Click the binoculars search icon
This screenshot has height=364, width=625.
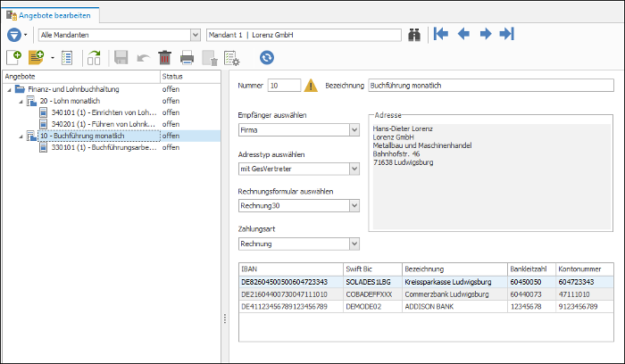click(414, 35)
